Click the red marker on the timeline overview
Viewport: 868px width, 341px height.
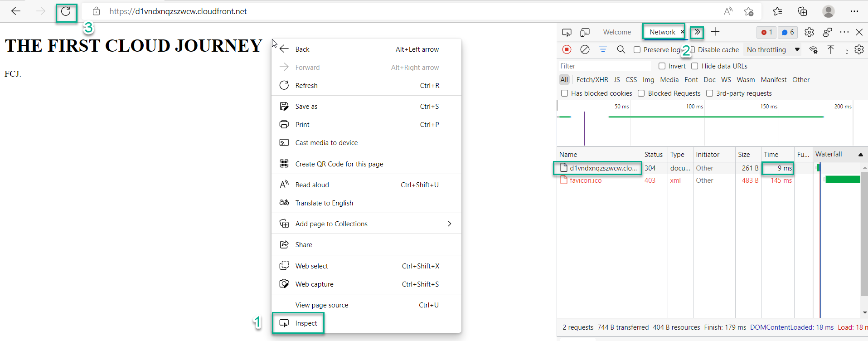(x=584, y=128)
